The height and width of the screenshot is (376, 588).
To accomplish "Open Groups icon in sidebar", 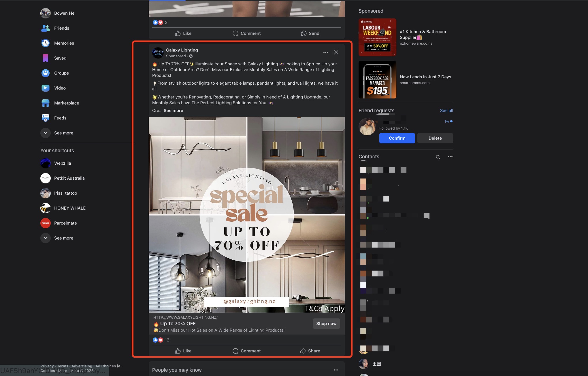I will coord(46,73).
